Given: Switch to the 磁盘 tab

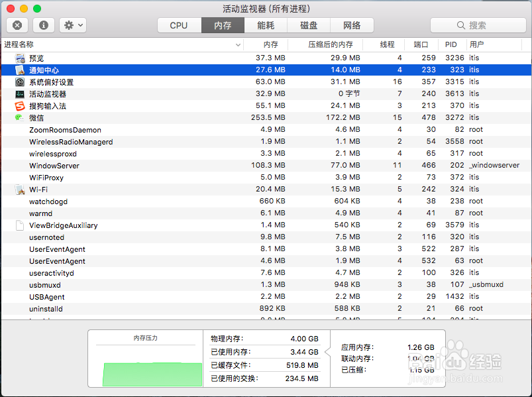Looking at the screenshot, I should click(309, 25).
